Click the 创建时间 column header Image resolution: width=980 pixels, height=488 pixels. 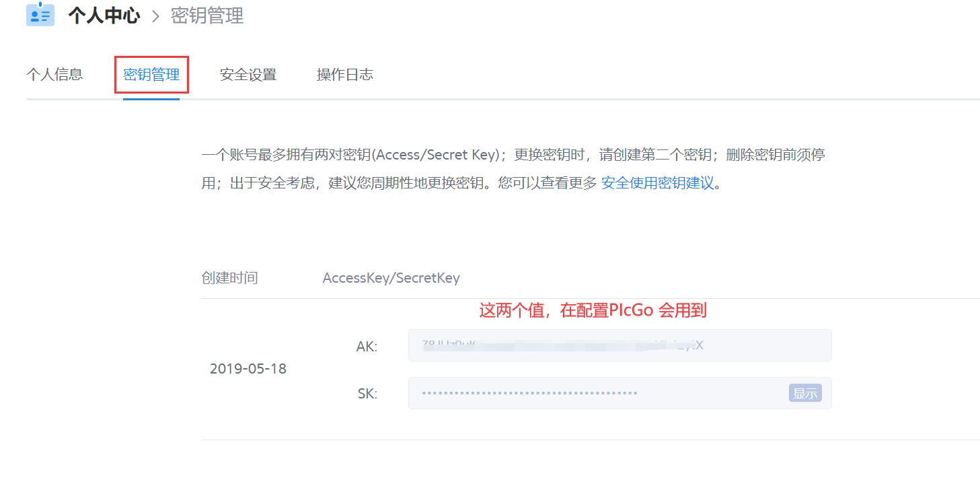(x=229, y=278)
